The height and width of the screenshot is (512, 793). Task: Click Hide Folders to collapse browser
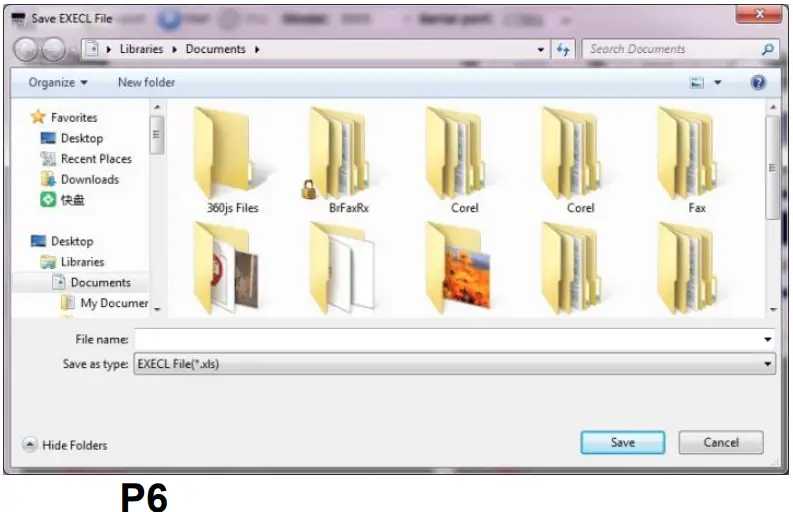click(65, 445)
